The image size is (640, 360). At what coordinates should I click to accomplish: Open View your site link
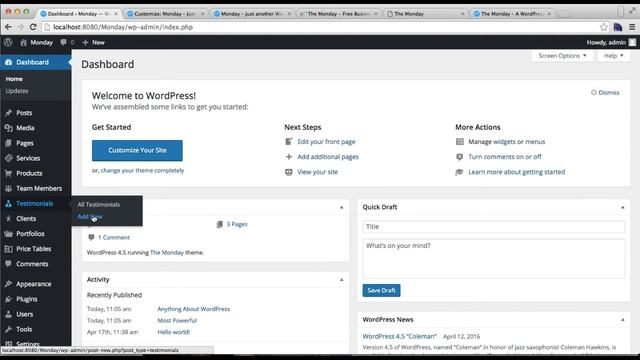(x=318, y=172)
